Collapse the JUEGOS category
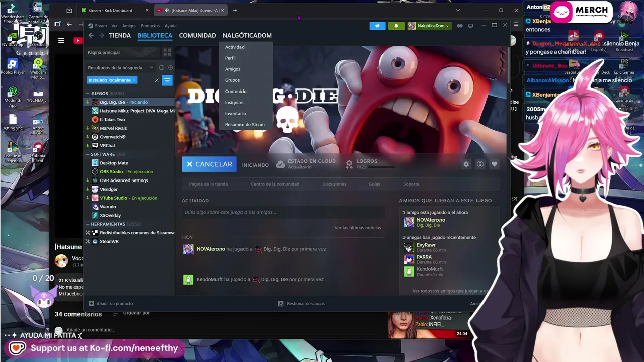644x362 pixels. tap(87, 94)
